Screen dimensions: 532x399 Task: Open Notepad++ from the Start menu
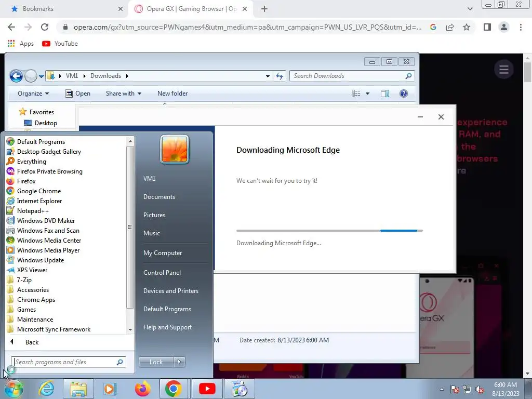pos(28,211)
